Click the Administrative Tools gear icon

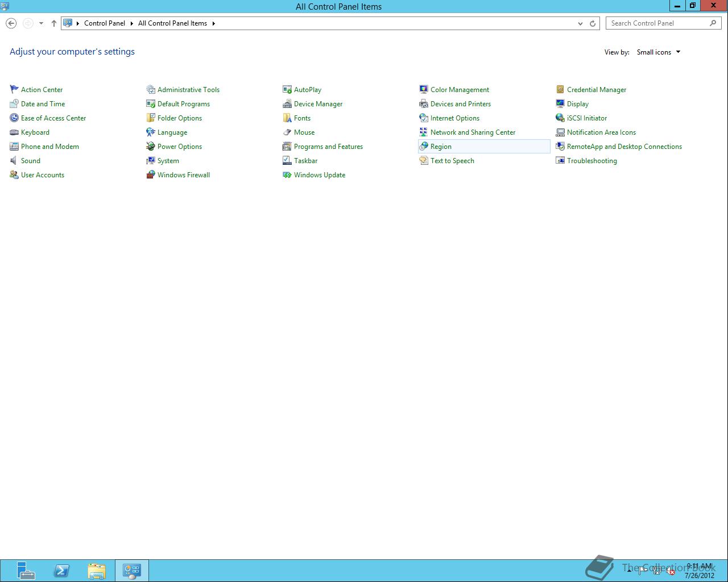click(x=151, y=89)
